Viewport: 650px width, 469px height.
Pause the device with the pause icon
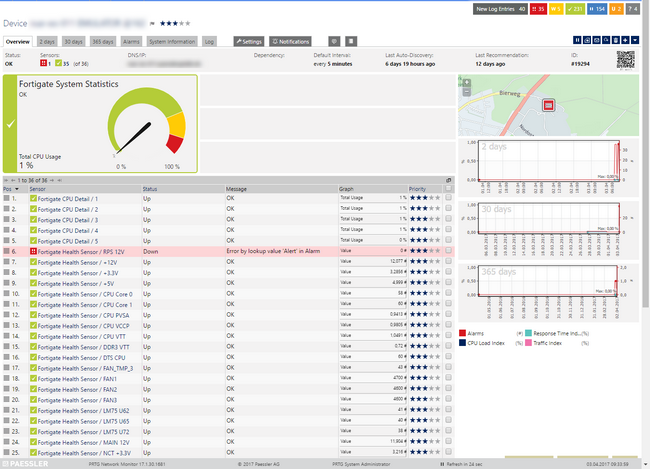[577, 40]
